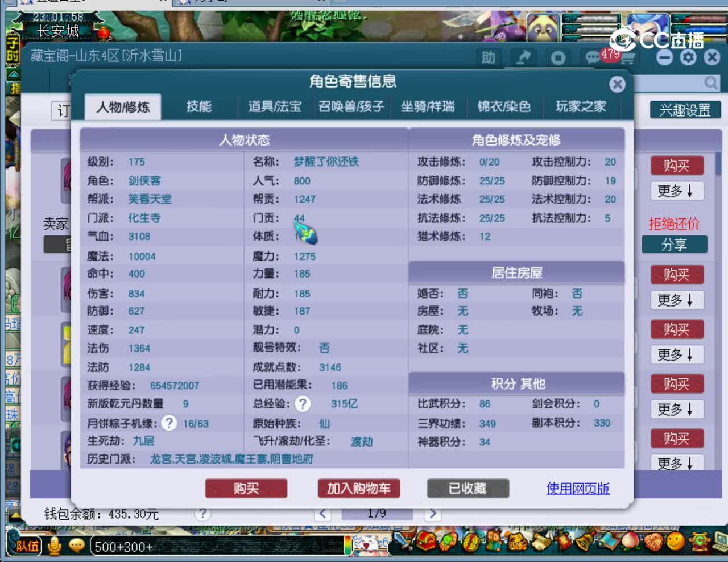Screen dimensions: 728x562
Task: Expand 更多 under the 分享 button
Action: point(677,300)
